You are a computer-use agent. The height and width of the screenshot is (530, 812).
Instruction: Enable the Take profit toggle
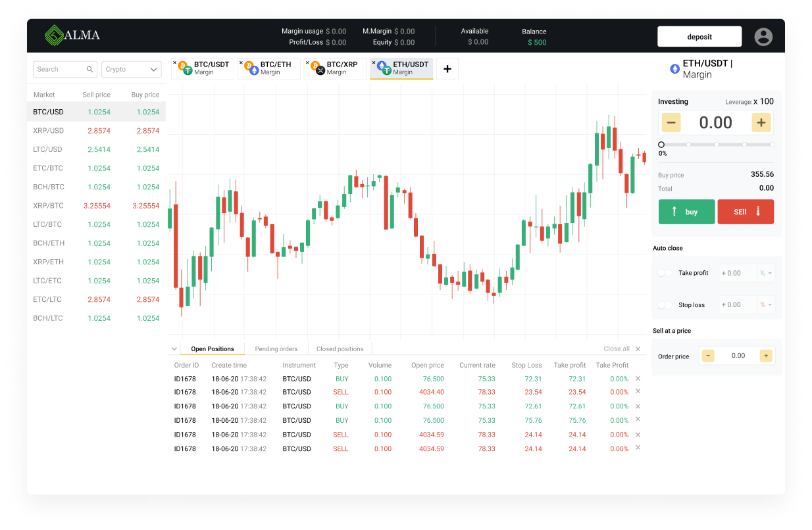tap(665, 273)
